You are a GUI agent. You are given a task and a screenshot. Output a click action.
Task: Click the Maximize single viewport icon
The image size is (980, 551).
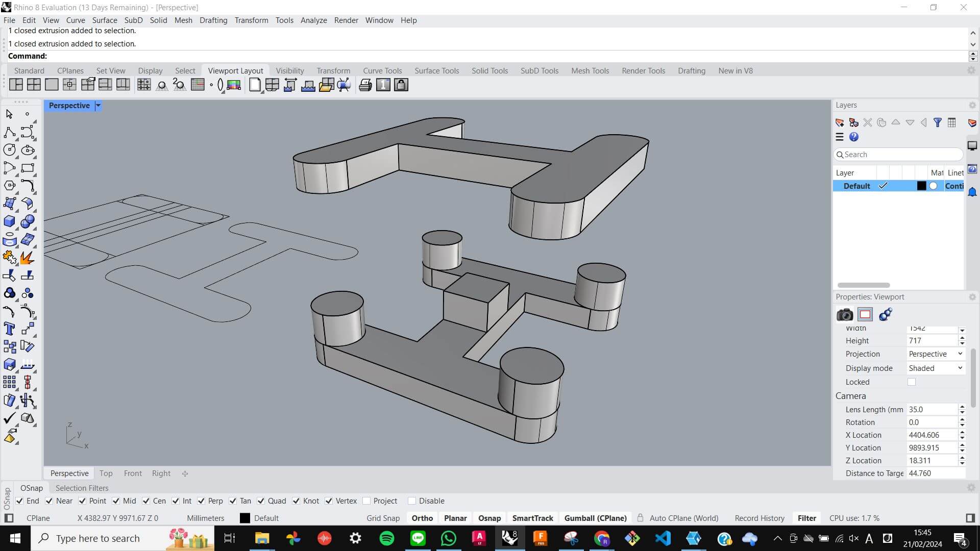tap(52, 85)
